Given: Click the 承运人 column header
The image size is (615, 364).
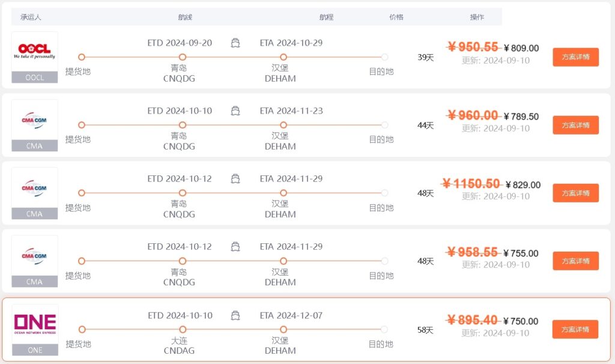Looking at the screenshot, I should (31, 17).
